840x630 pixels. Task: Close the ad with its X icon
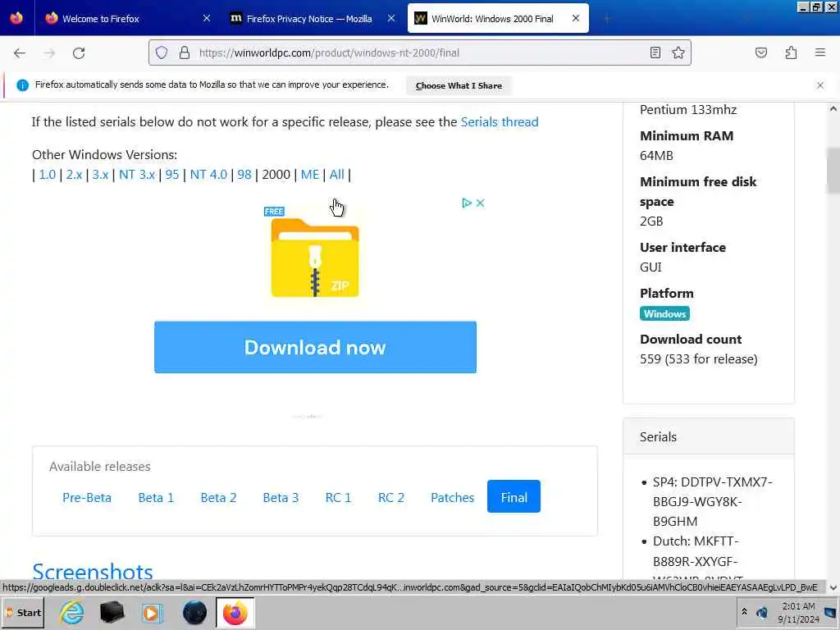(x=481, y=203)
